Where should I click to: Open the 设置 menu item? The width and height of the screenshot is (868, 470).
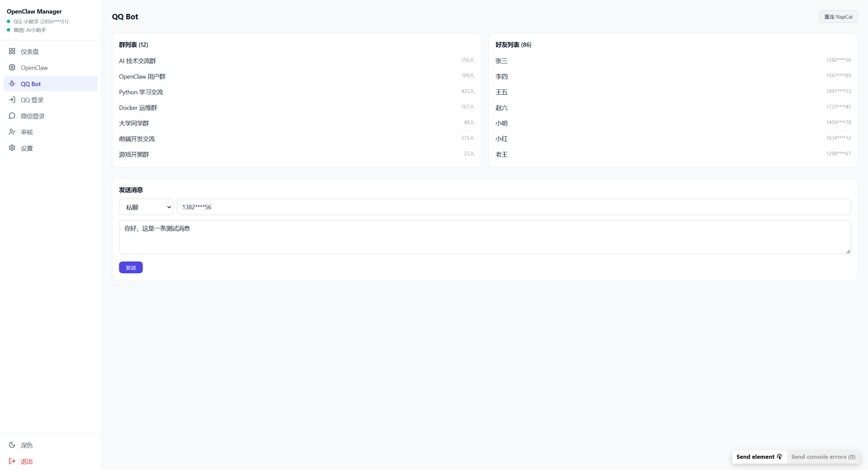51,148
